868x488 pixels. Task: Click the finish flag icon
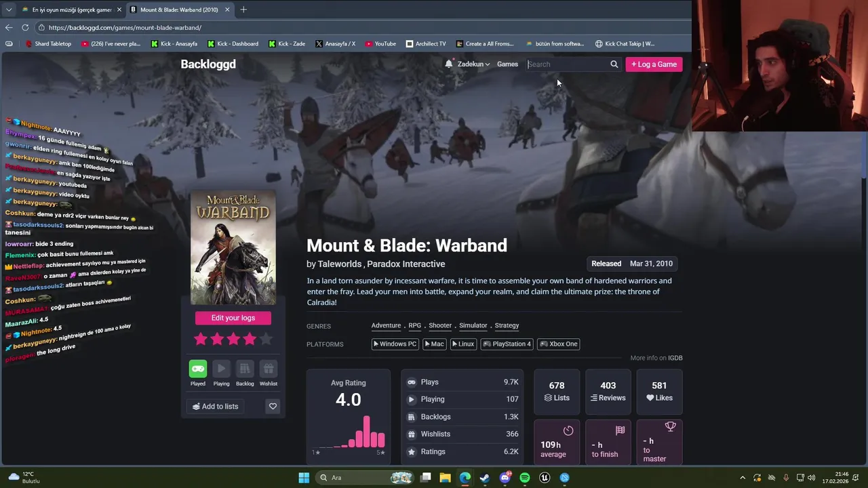620,430
